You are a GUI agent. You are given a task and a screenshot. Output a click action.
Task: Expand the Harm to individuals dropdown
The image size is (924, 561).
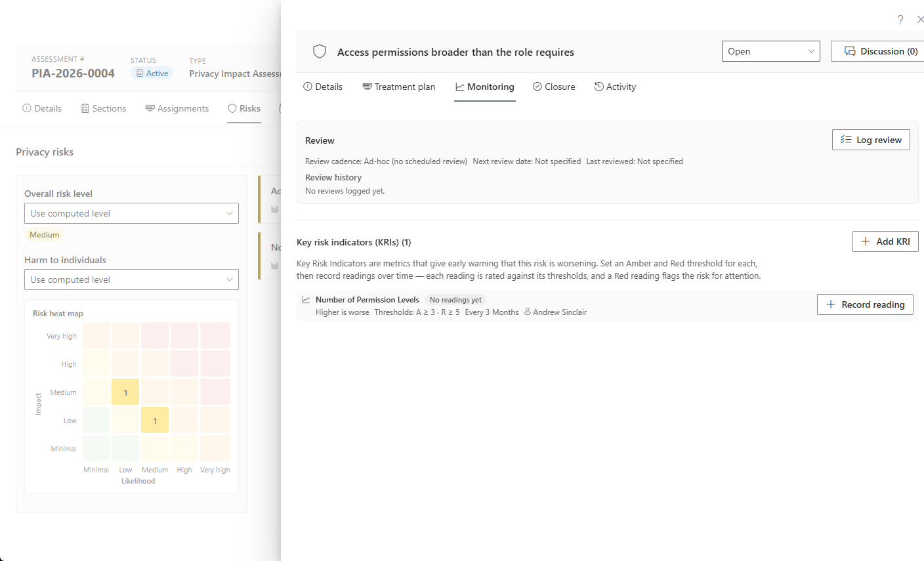(131, 280)
